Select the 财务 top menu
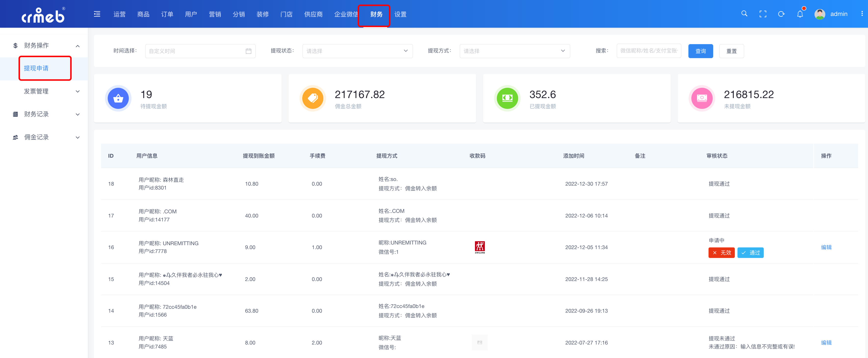The image size is (868, 358). click(x=376, y=14)
